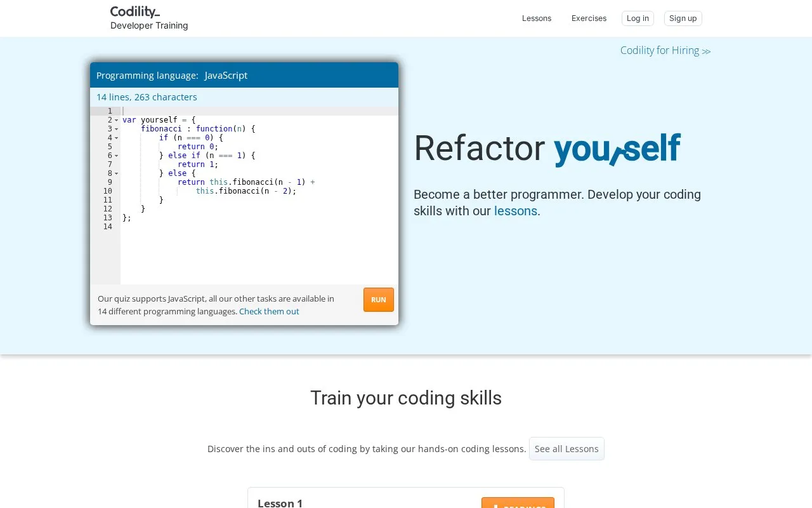Click the "Train your coding skills" heading

click(x=406, y=398)
